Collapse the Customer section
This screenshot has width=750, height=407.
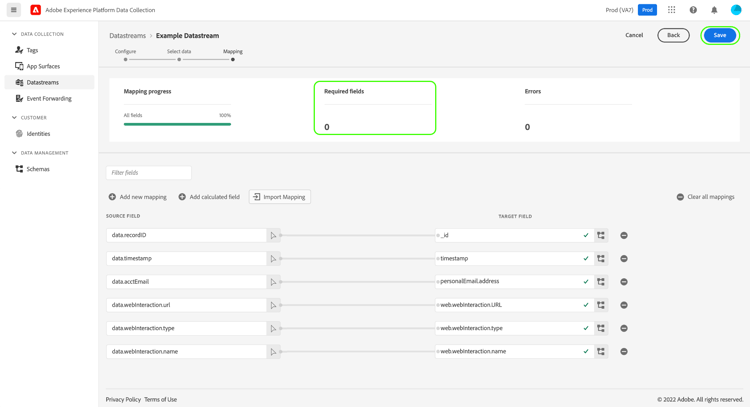14,117
